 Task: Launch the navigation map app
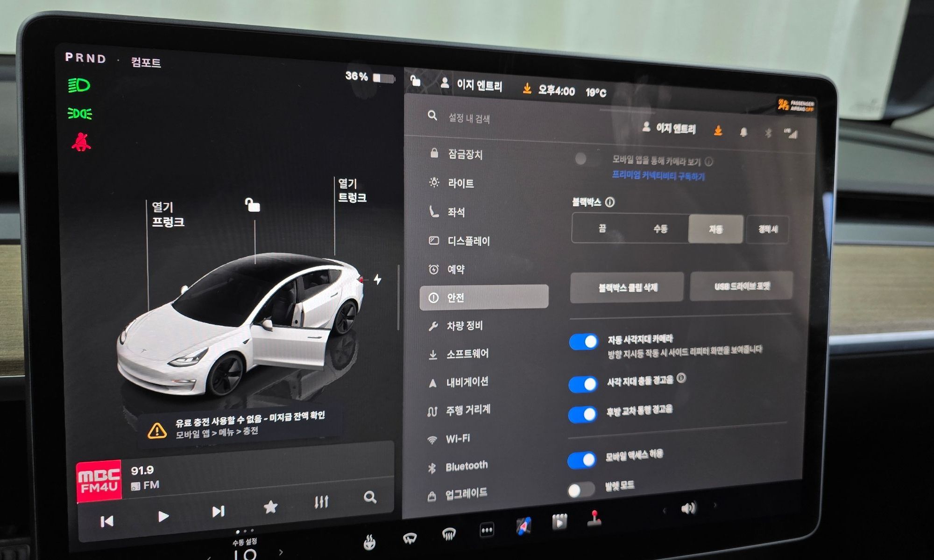coord(524,526)
